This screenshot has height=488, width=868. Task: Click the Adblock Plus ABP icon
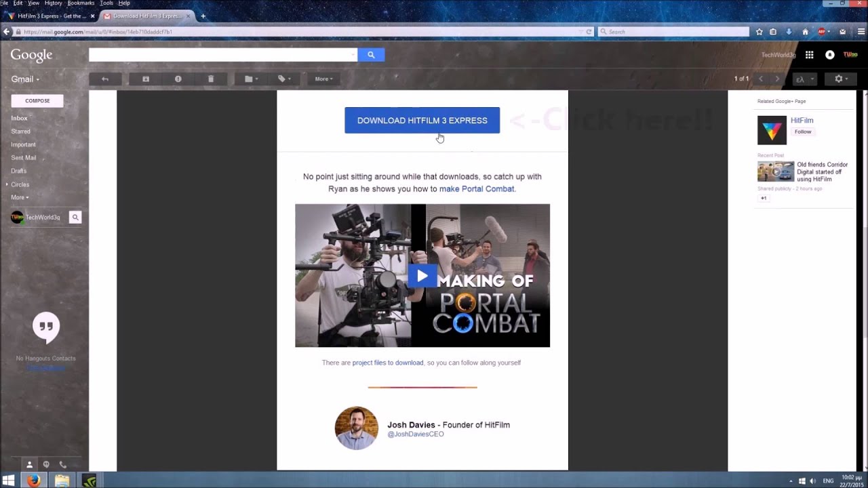(822, 32)
